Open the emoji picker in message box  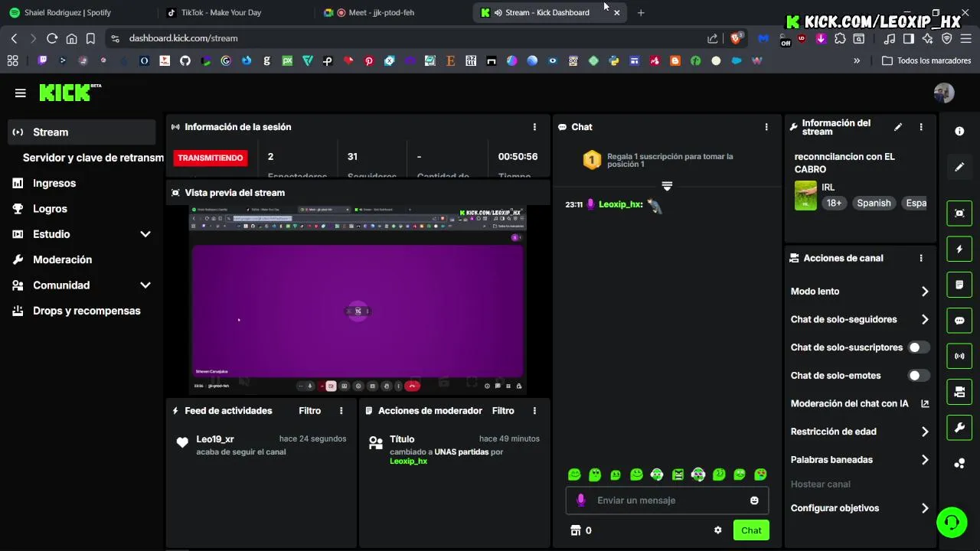tap(754, 500)
